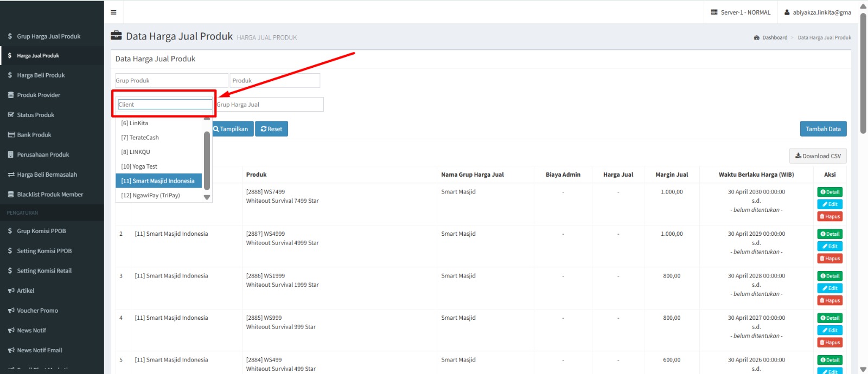Download the table as CSV

point(818,156)
